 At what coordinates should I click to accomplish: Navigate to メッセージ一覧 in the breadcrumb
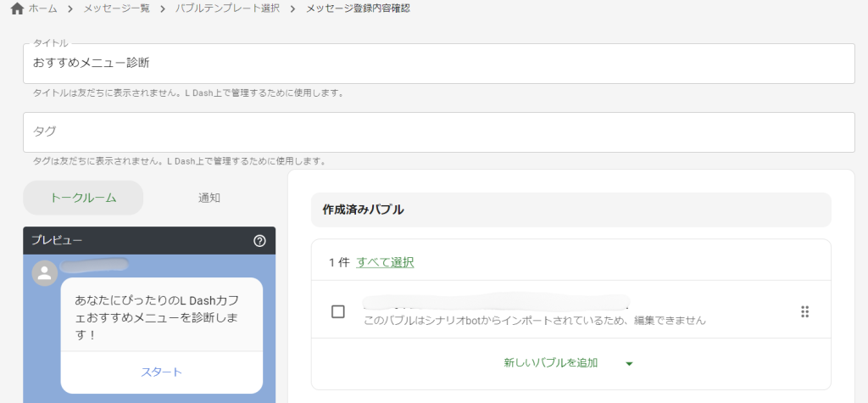(116, 8)
